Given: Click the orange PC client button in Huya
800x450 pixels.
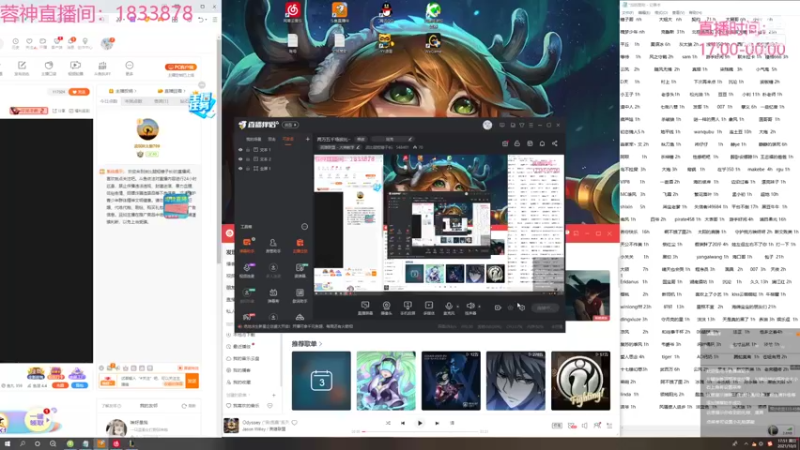Looking at the screenshot, I should point(181,67).
